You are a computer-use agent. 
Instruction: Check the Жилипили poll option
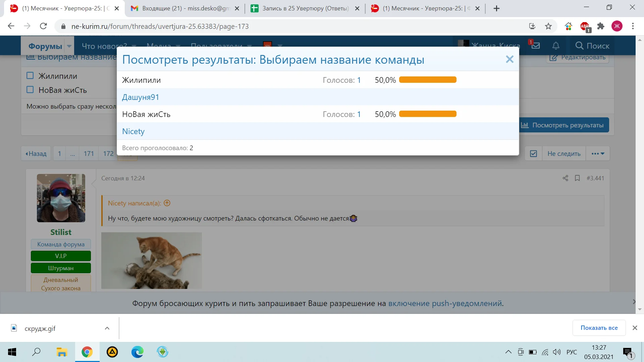30,75
